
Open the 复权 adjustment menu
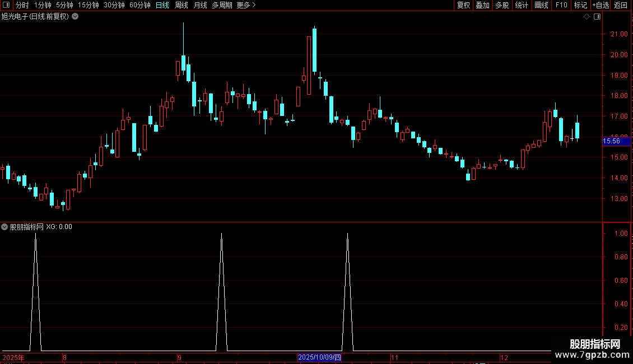[463, 5]
